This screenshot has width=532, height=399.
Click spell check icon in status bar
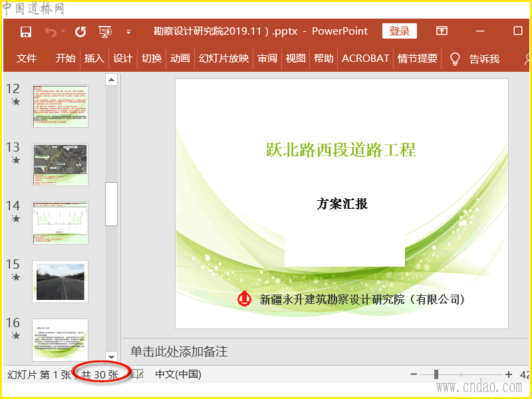click(x=138, y=374)
